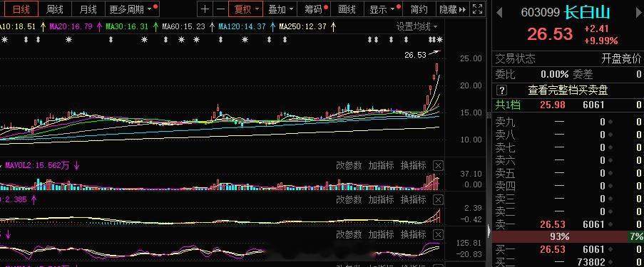Click the MA60:15.23 moving average label
Image resolution: width=644 pixels, height=267 pixels.
[x=183, y=27]
